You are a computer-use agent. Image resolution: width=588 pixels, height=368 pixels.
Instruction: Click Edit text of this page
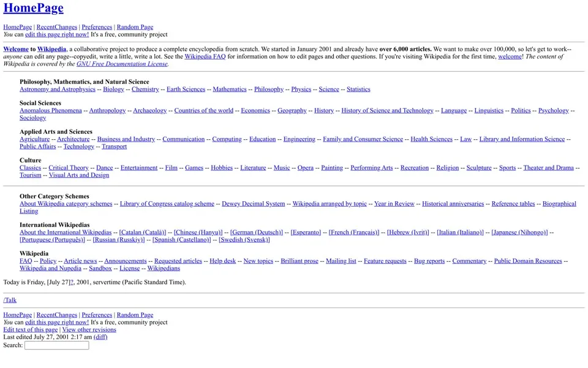coord(31,329)
